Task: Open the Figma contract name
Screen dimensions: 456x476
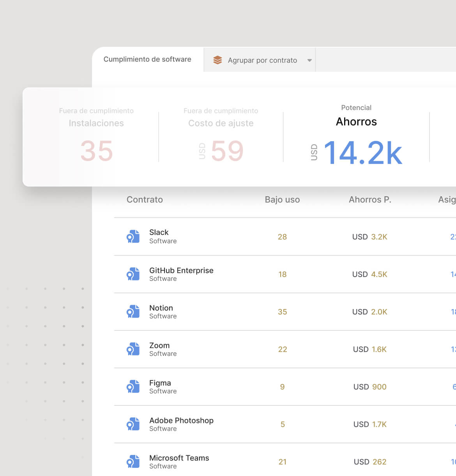Action: click(x=160, y=383)
